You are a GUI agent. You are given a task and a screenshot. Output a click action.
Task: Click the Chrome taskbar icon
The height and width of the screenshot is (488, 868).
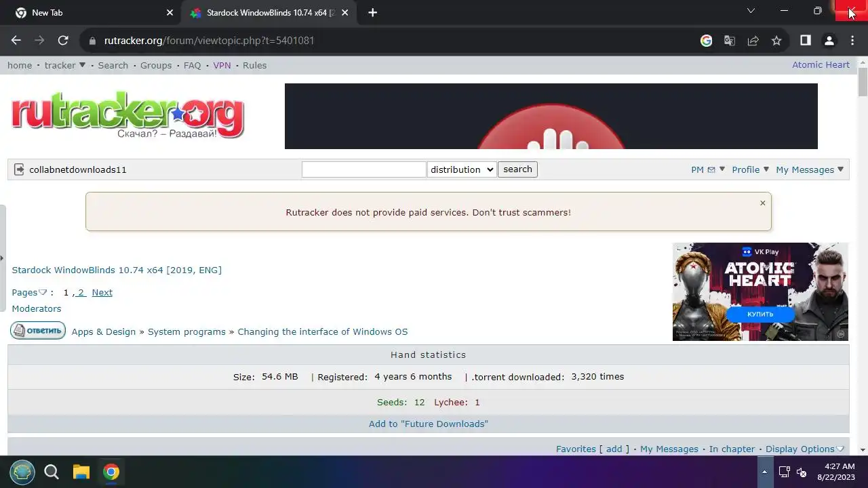[x=111, y=472]
